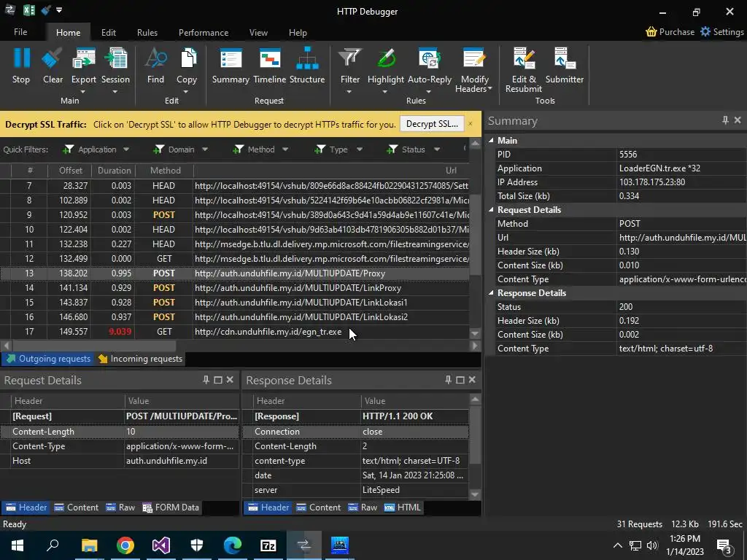
Task: Open HTML tab in Response Details
Action: [403, 507]
